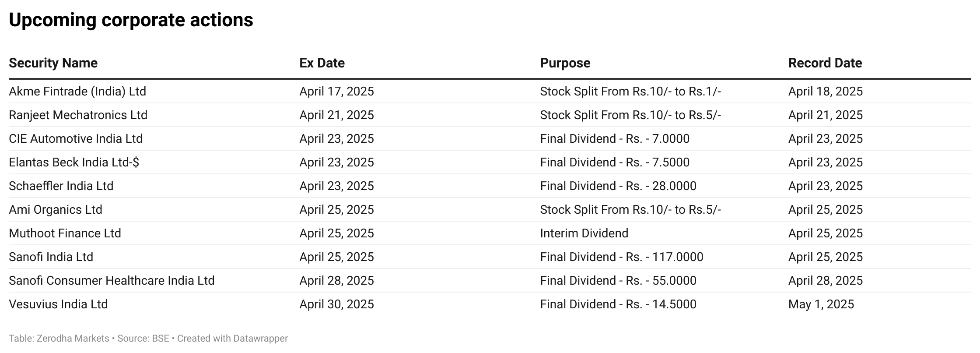Select Sanofi India Ltd final dividend 117.0000

(x=622, y=257)
